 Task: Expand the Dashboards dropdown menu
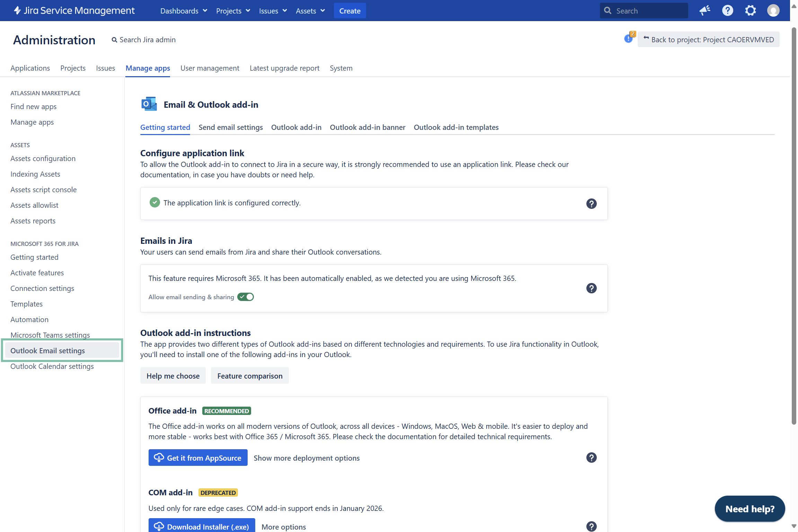pyautogui.click(x=184, y=11)
